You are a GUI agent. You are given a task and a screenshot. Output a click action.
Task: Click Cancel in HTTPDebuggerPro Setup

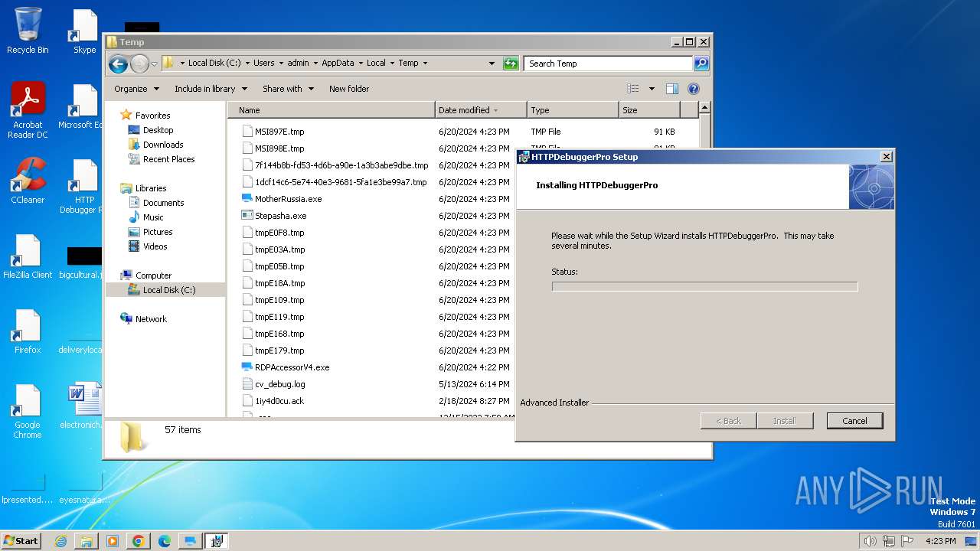click(x=854, y=421)
